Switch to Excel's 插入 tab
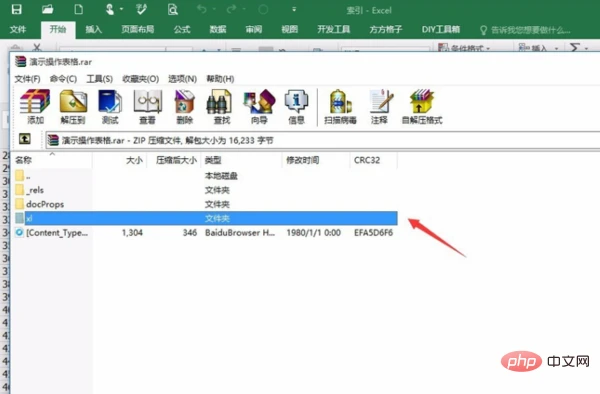This screenshot has height=394, width=600. click(x=93, y=29)
